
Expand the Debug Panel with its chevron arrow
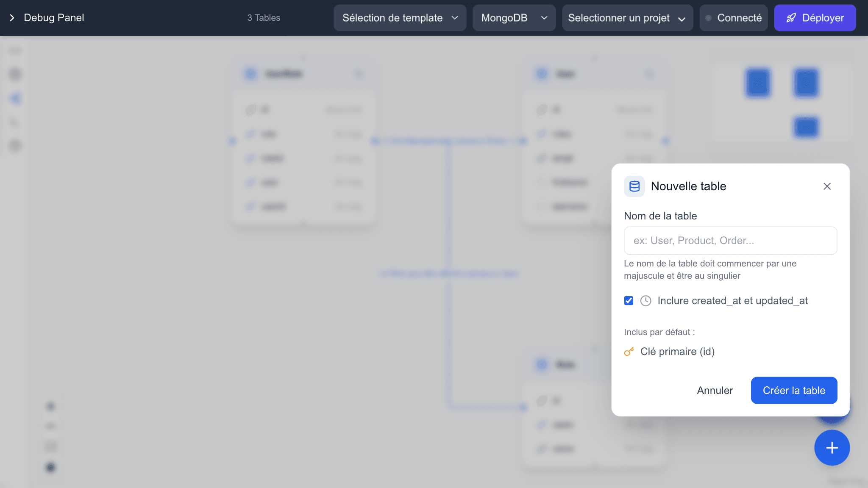12,18
